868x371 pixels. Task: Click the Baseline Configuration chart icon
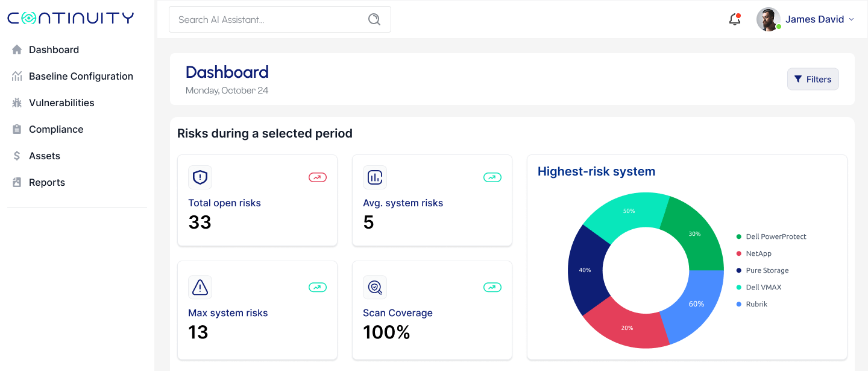tap(17, 76)
